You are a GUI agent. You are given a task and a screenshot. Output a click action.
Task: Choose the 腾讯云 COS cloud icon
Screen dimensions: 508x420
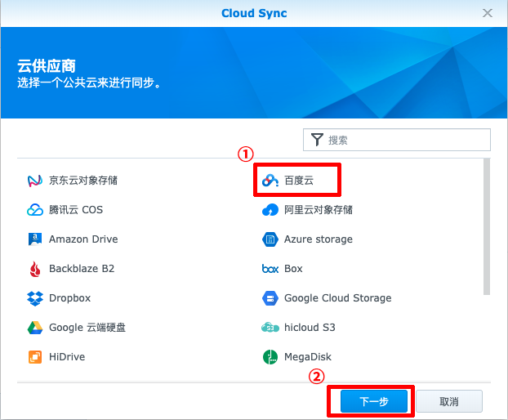click(x=34, y=210)
